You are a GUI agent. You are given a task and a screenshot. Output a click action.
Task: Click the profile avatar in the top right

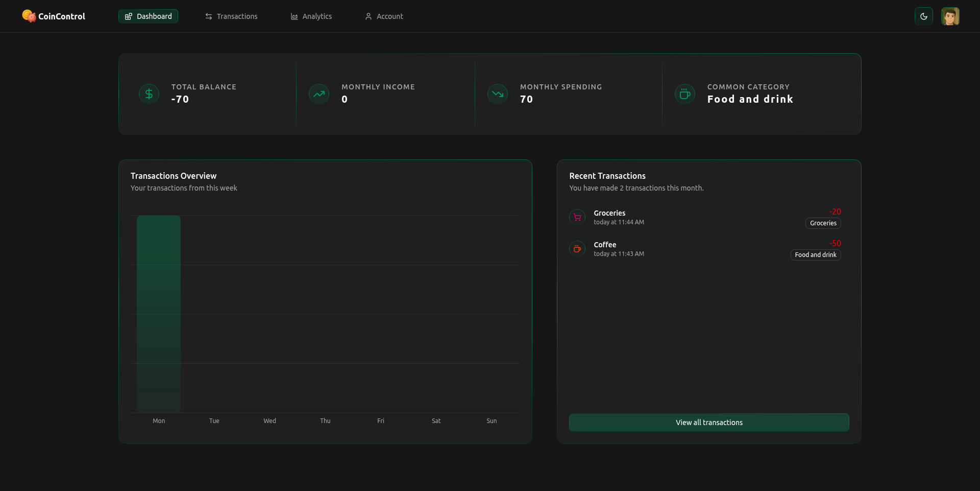(x=950, y=16)
